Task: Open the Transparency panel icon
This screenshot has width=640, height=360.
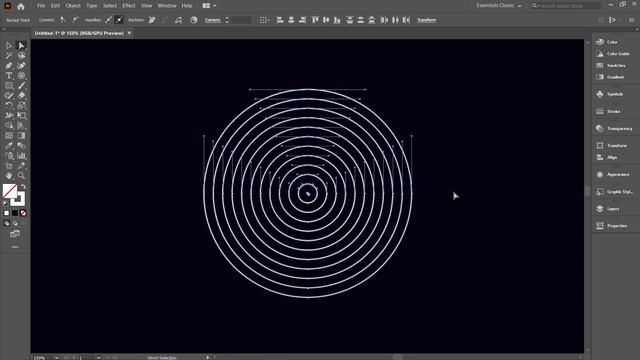Action: [600, 128]
